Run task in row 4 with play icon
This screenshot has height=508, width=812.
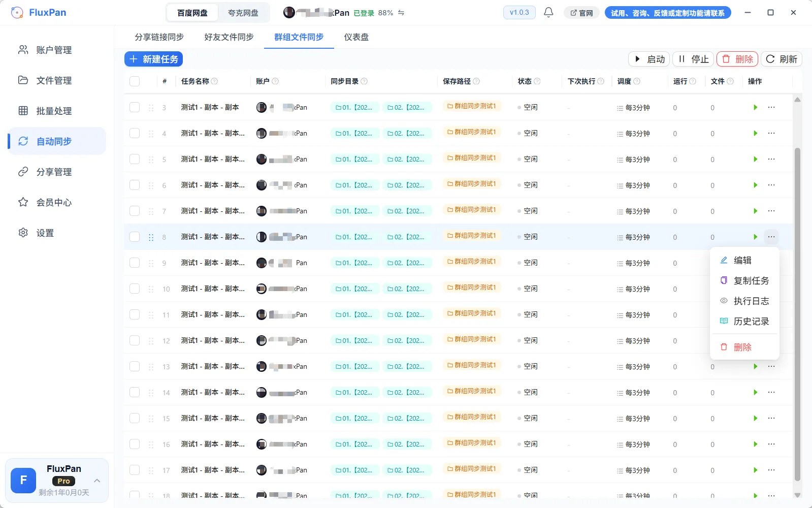click(755, 133)
